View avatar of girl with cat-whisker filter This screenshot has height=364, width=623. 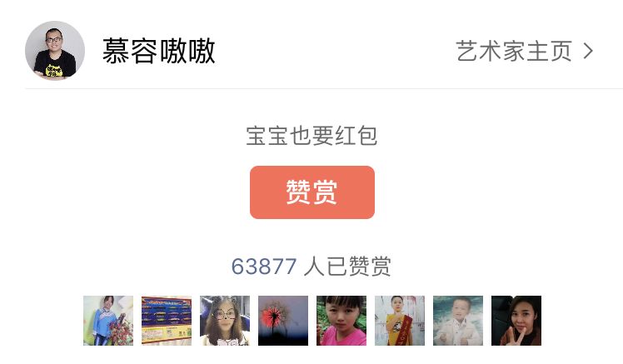[x=225, y=321]
